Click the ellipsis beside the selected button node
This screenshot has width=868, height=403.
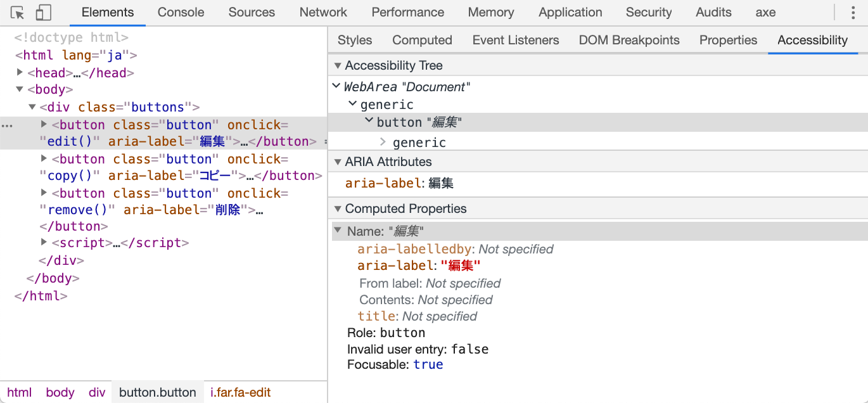pos(7,125)
